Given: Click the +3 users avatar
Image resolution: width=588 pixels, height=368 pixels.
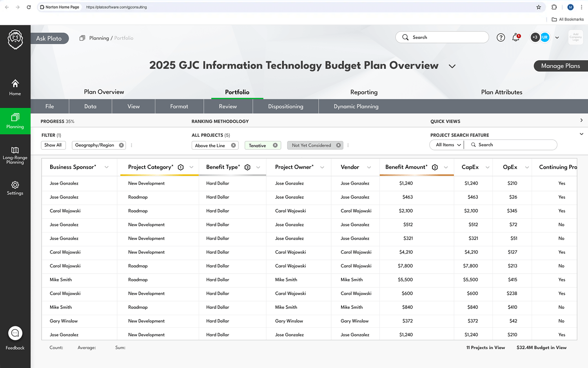Looking at the screenshot, I should pyautogui.click(x=535, y=37).
